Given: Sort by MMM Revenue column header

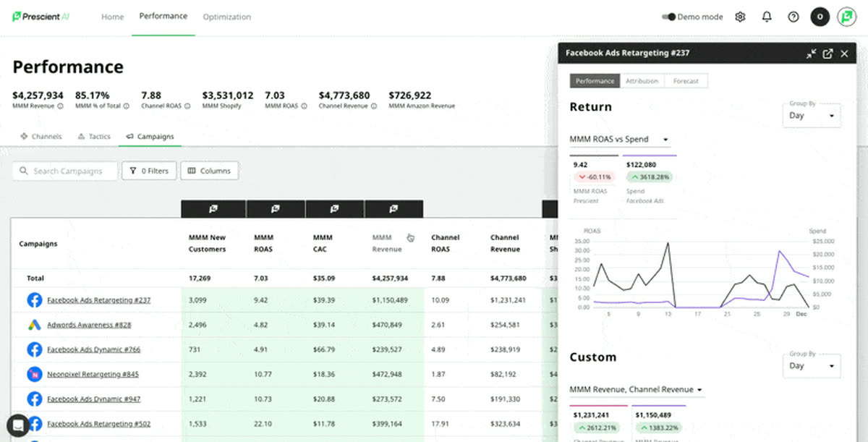Looking at the screenshot, I should tap(387, 243).
